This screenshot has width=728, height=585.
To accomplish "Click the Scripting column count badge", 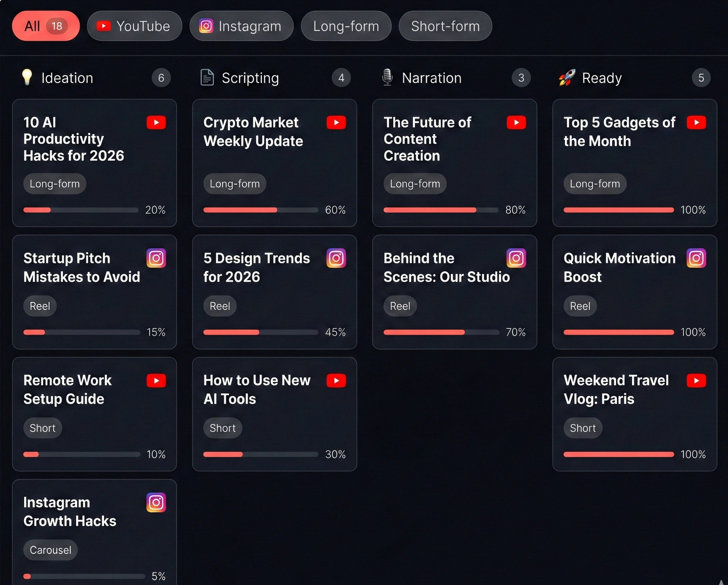I will (x=341, y=78).
